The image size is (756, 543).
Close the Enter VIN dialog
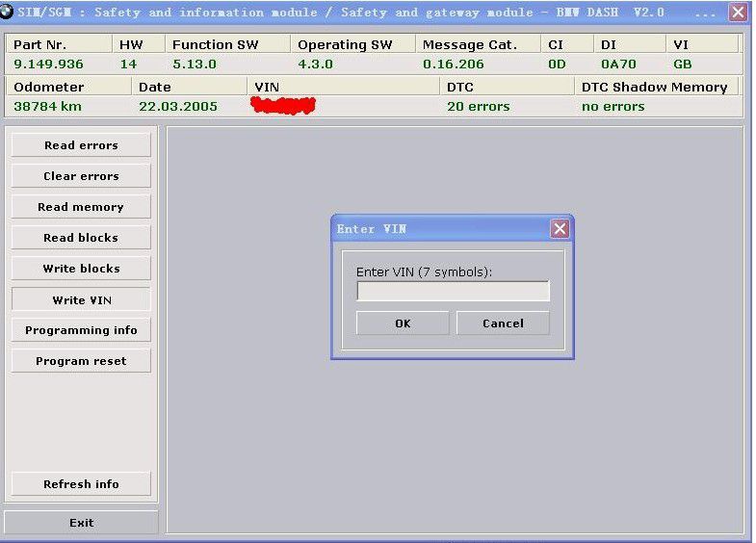click(x=560, y=229)
